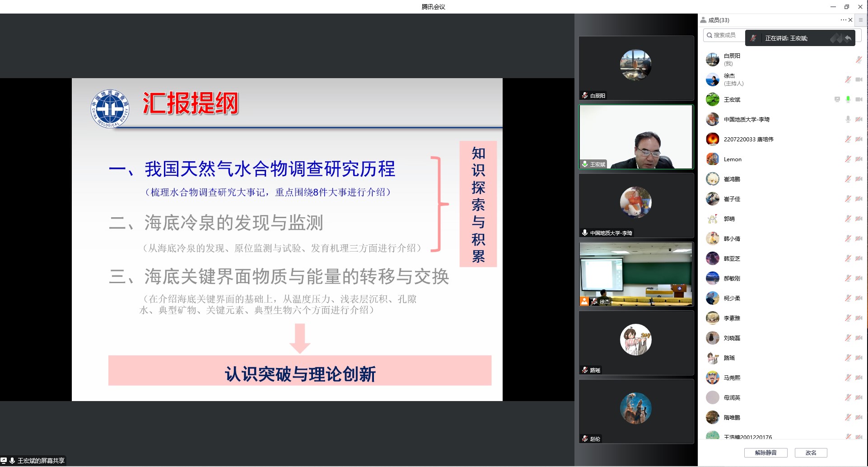
Task: Toggle 徐杰's muted microphone in the member list
Action: 848,79
